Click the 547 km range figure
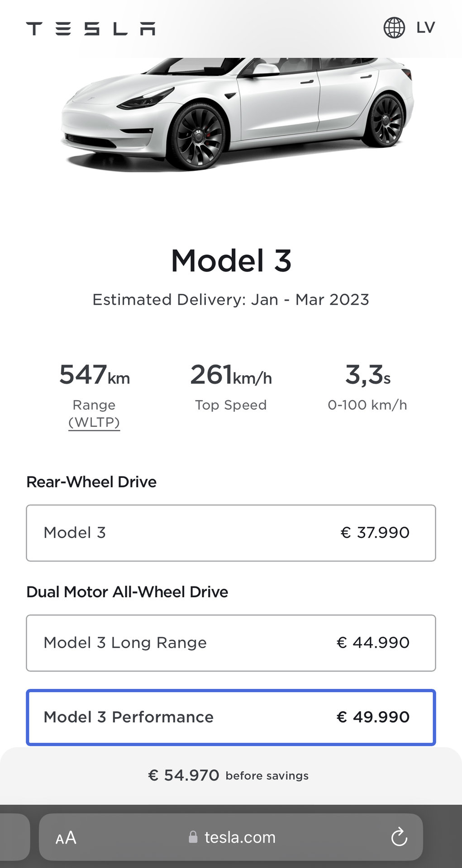The width and height of the screenshot is (462, 868). [94, 375]
